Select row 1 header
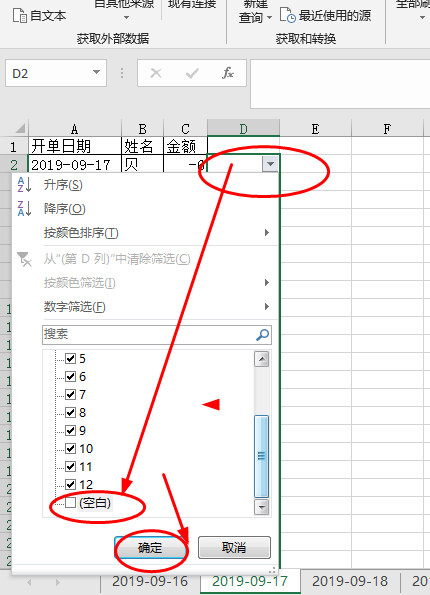The image size is (430, 595). pyautogui.click(x=14, y=146)
